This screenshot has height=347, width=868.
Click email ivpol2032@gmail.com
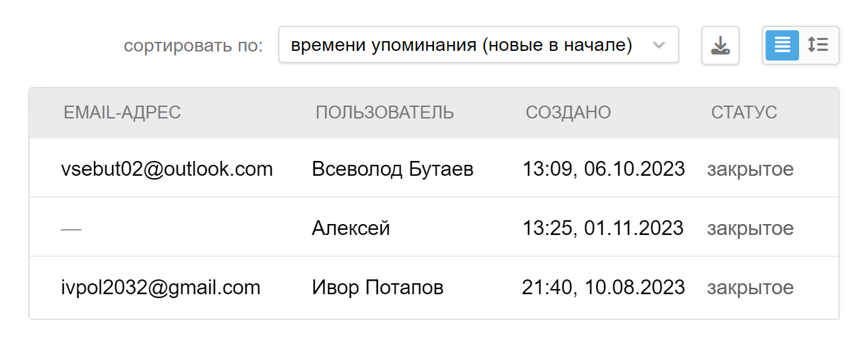point(160,287)
